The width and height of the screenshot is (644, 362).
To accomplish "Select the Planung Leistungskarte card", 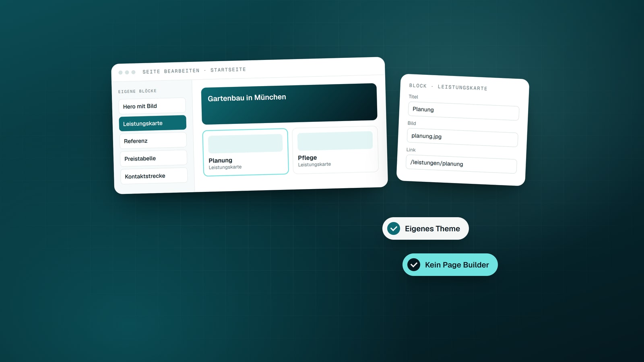I will pos(246,152).
